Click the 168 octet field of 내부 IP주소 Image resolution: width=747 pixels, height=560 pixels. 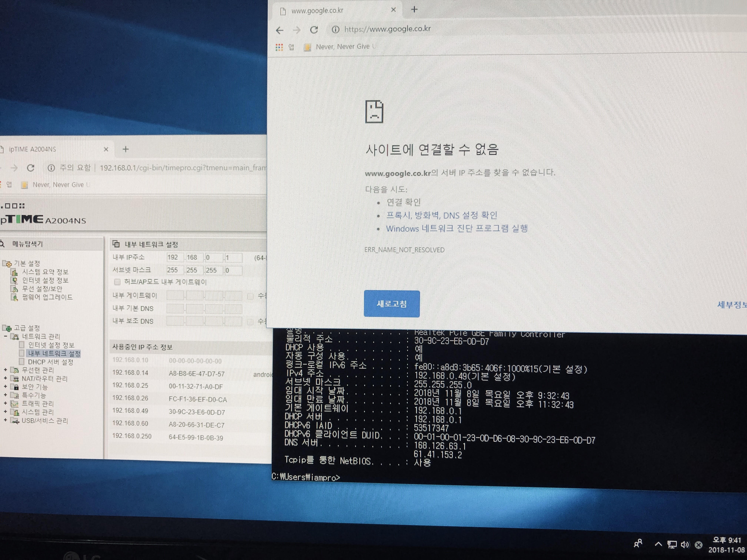coord(195,258)
